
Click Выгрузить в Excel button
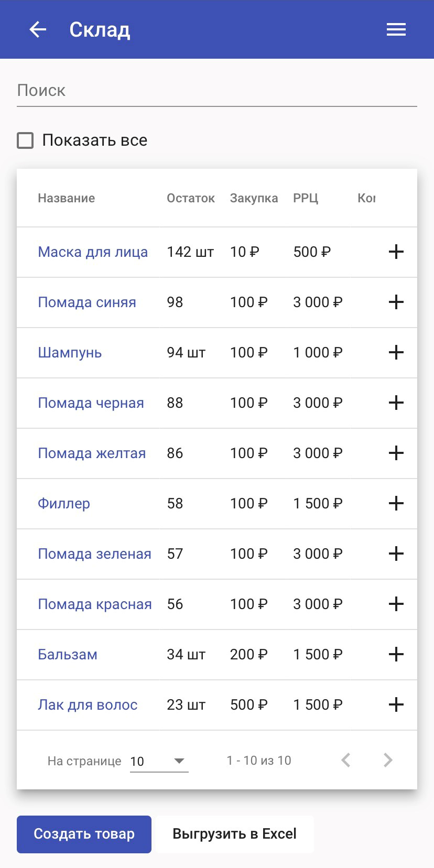tap(234, 834)
